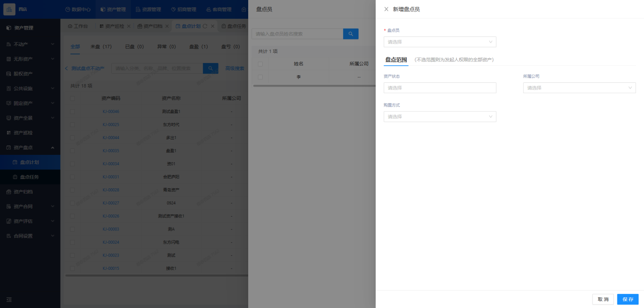This screenshot has height=308, width=644.
Task: Switch to the 盘点任务 page tab
Action: coord(234,26)
